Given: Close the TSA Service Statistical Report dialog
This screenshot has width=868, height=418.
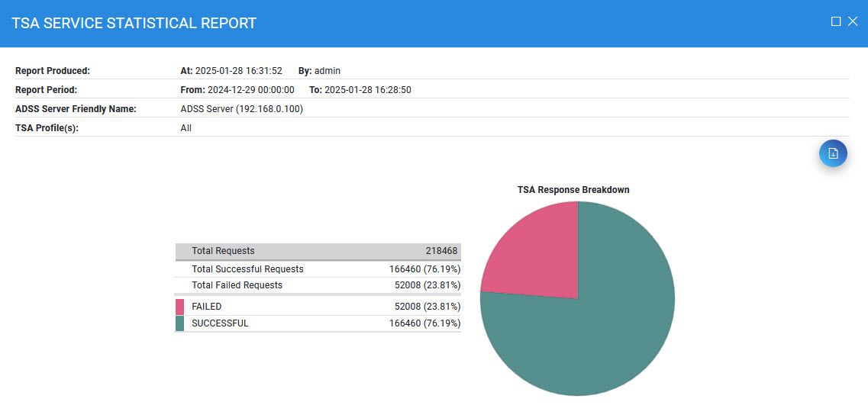Looking at the screenshot, I should [853, 21].
